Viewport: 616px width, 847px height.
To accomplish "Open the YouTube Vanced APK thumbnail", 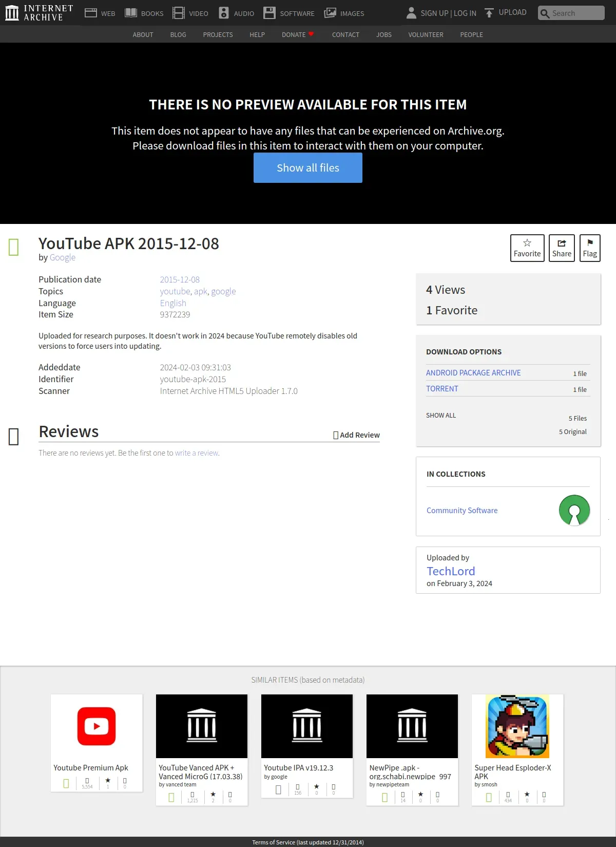I will [x=202, y=726].
